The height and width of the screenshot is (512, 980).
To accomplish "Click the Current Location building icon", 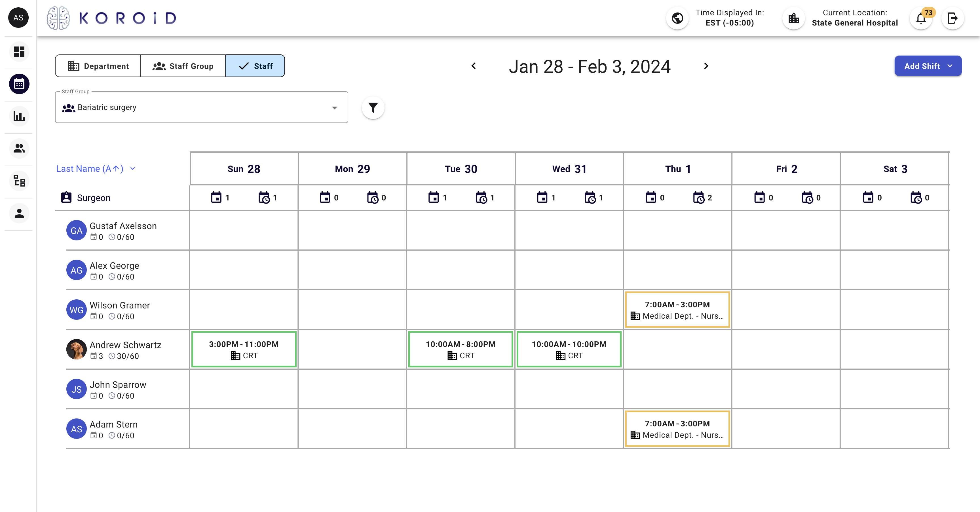I will [794, 18].
